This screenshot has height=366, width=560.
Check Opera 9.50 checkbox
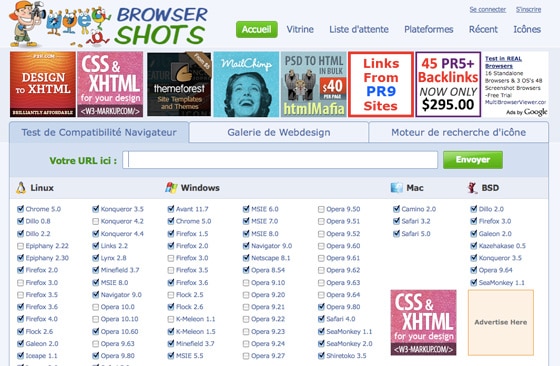click(321, 209)
